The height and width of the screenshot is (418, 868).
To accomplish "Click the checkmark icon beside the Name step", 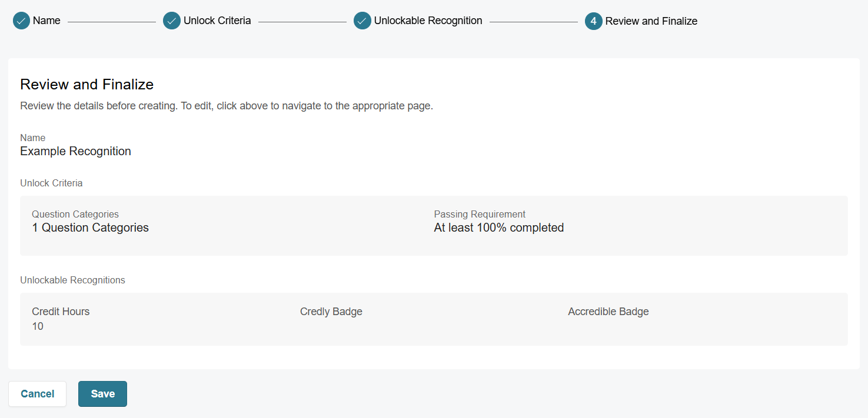I will pos(21,21).
